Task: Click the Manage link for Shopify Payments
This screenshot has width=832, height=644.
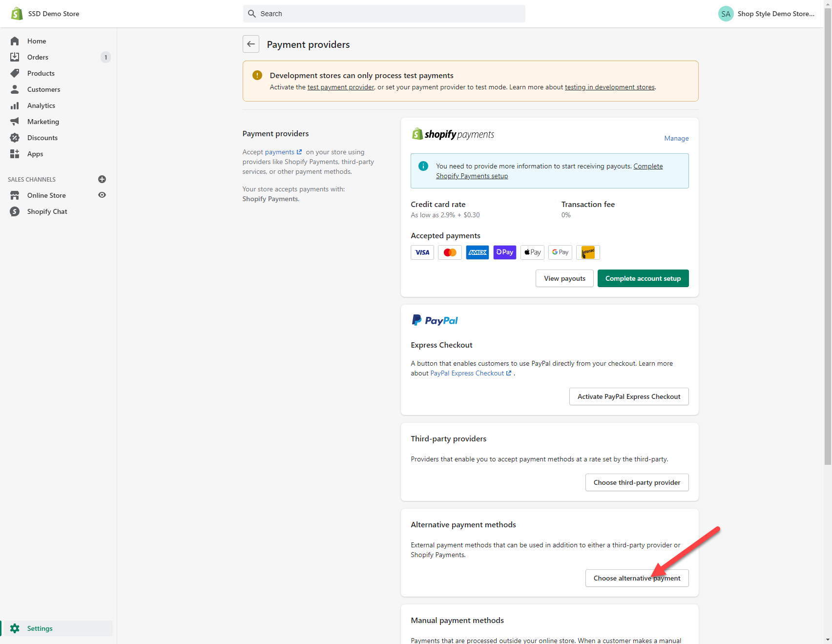Action: click(676, 138)
